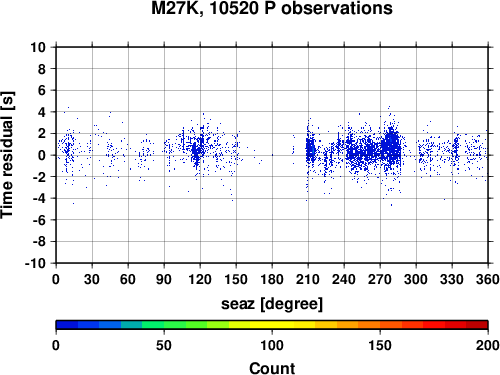
Task: Click the x-axis tick label 180
Action: pyautogui.click(x=272, y=279)
